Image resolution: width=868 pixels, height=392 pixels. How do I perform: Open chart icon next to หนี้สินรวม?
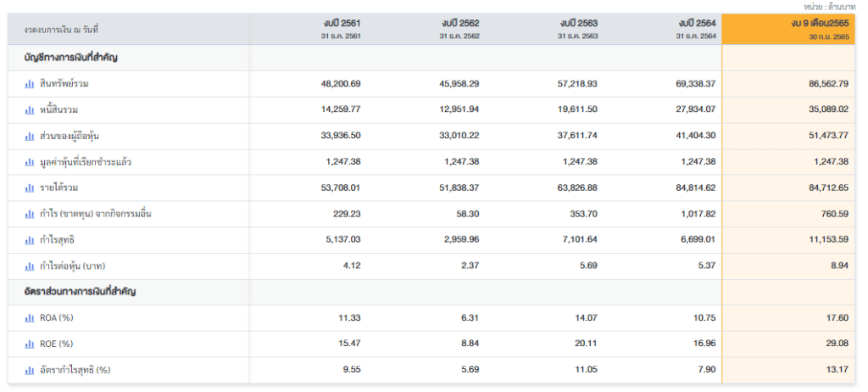pyautogui.click(x=30, y=110)
